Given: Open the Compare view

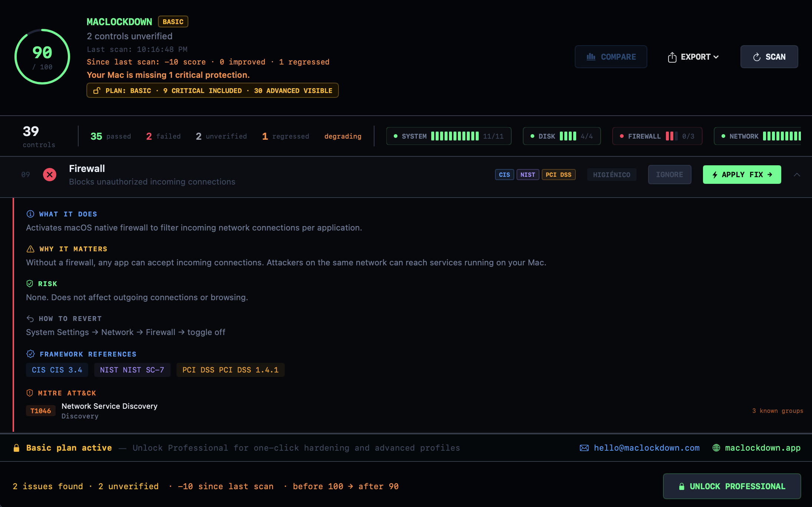Looking at the screenshot, I should (611, 57).
